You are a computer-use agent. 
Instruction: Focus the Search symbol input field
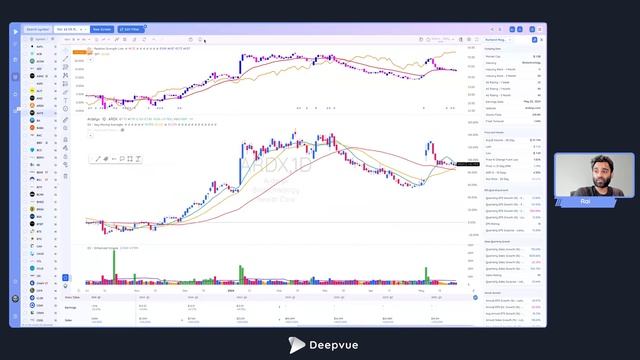tap(38, 29)
